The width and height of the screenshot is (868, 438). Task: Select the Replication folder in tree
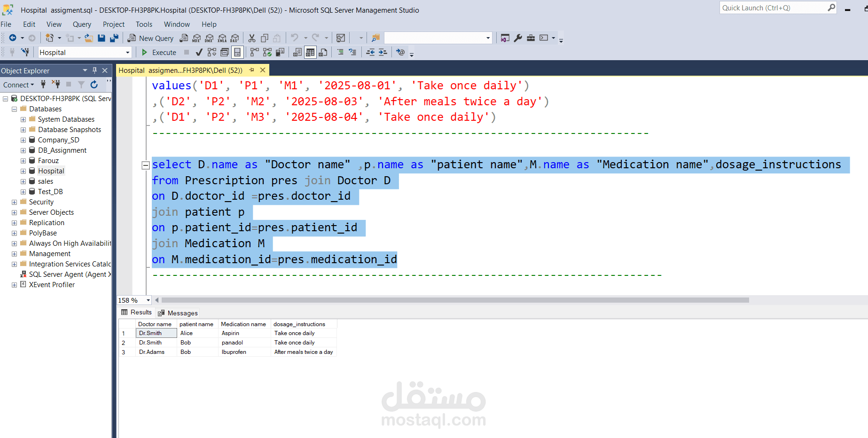[x=47, y=223]
